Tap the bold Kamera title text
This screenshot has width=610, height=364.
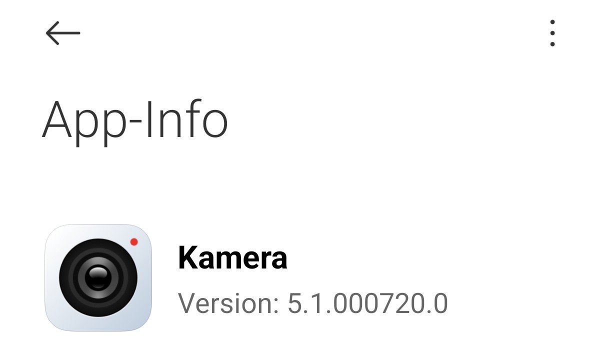pos(232,258)
